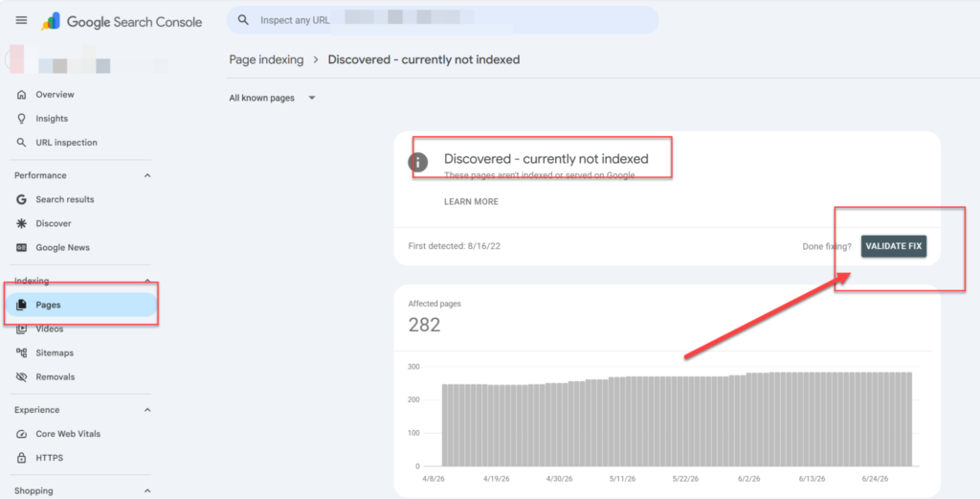Click the Sitemaps tree icon

[x=21, y=352]
